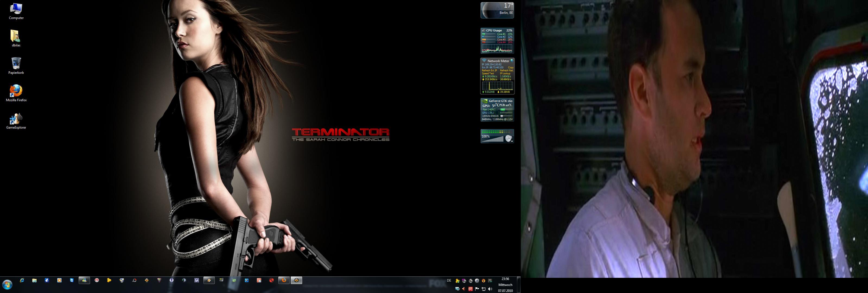Viewport: 868px width, 293px height.
Task: Click the Ext. IP address in Network Meter
Action: [493, 67]
